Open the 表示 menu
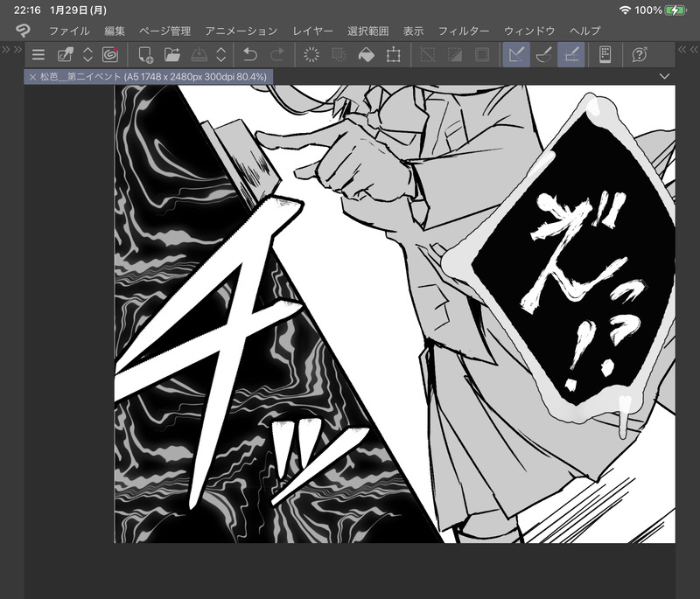Image resolution: width=700 pixels, height=599 pixels. coord(413,31)
